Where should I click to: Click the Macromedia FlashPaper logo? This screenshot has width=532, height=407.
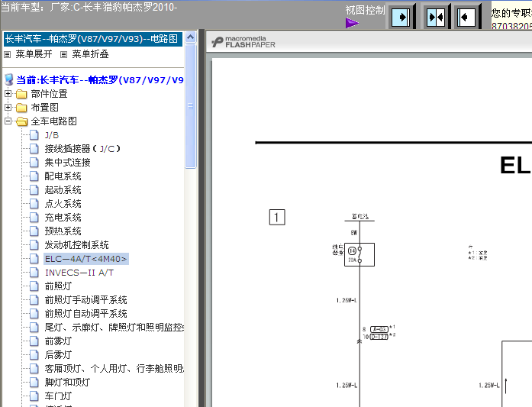[x=243, y=42]
